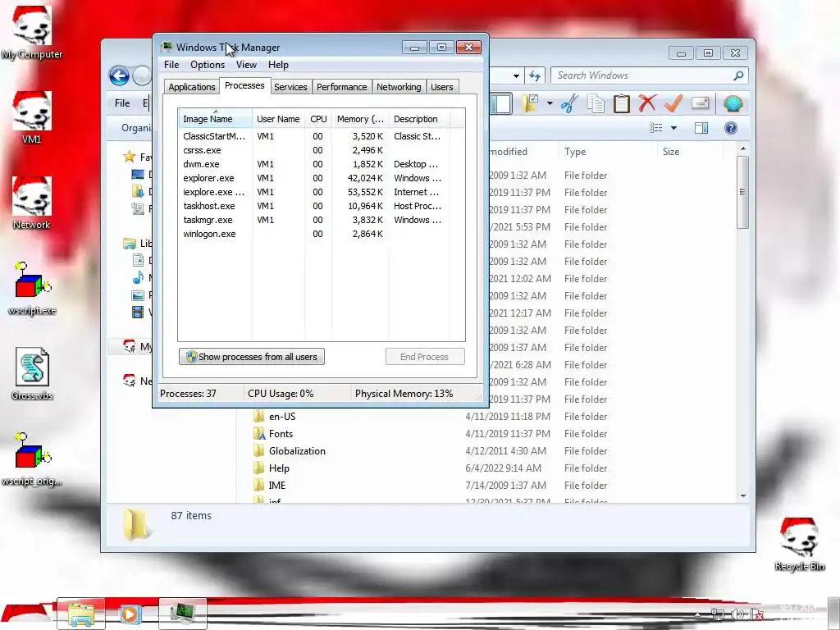Viewport: 840px width, 630px height.
Task: Select the Gross.vbs script file icon
Action: [x=32, y=373]
